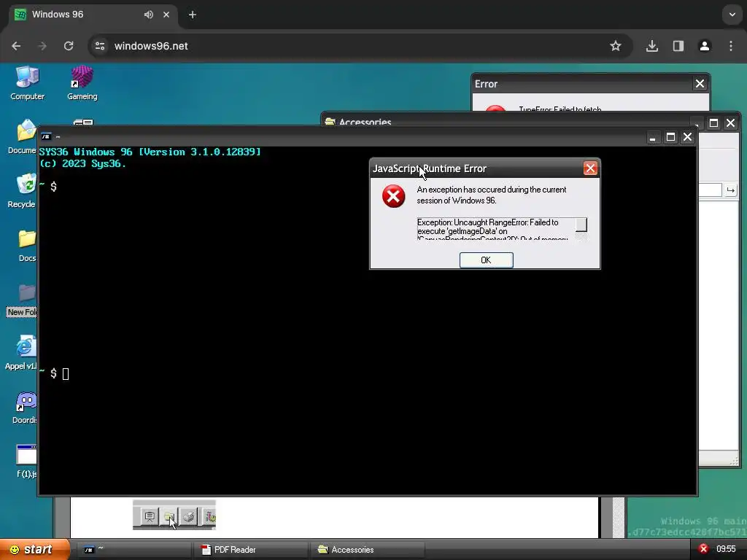Launch the Appel internet browser icon
Screen dimensions: 747x560
point(22,352)
